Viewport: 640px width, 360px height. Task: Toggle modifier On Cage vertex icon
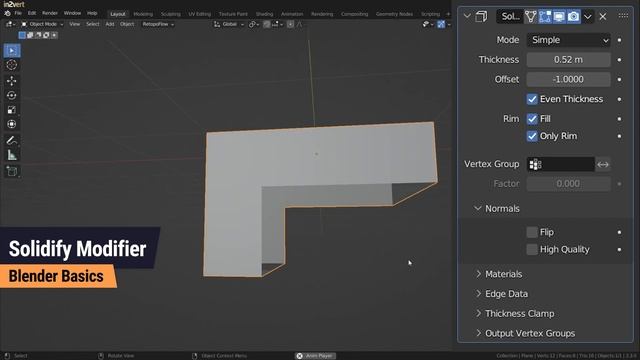pyautogui.click(x=531, y=17)
